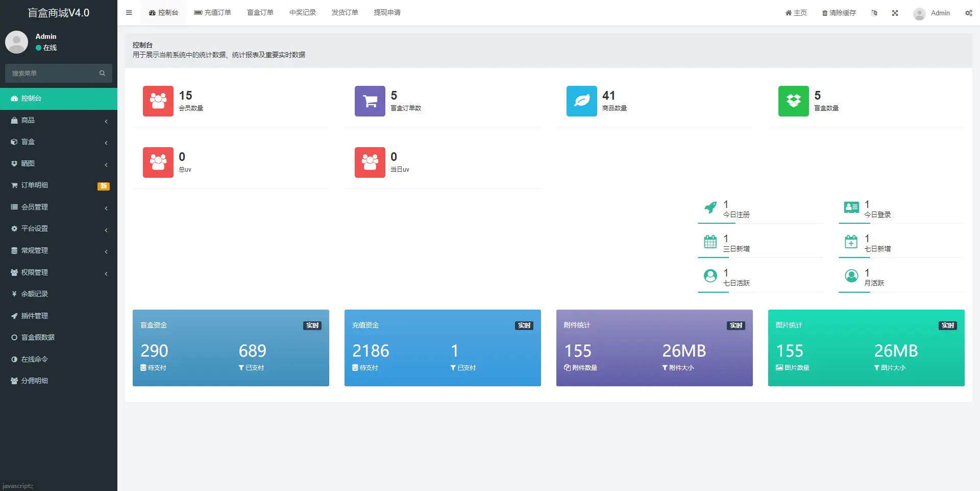This screenshot has width=980, height=491.
Task: Click the hamburger sidebar toggle icon
Action: [x=129, y=13]
